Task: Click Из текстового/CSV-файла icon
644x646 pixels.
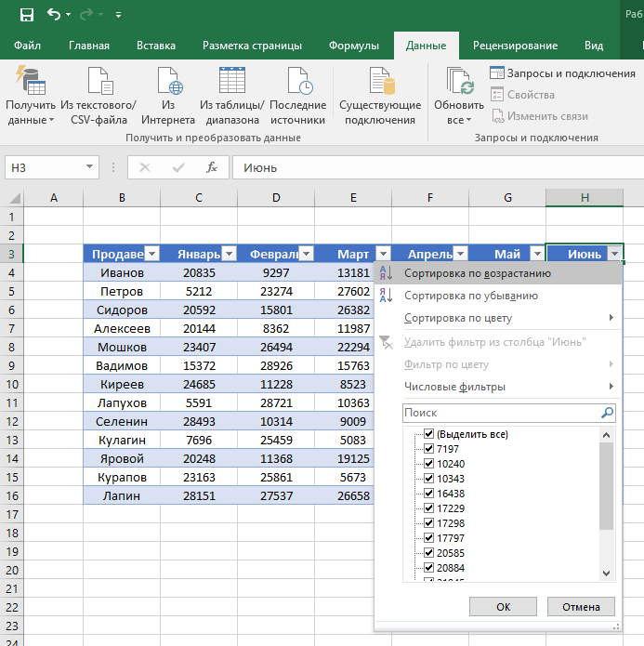Action: click(x=100, y=81)
